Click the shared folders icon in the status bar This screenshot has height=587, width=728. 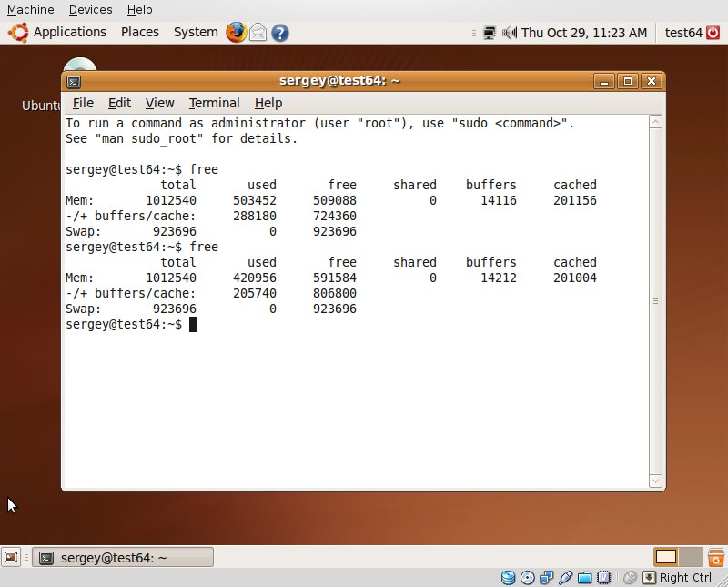585,577
